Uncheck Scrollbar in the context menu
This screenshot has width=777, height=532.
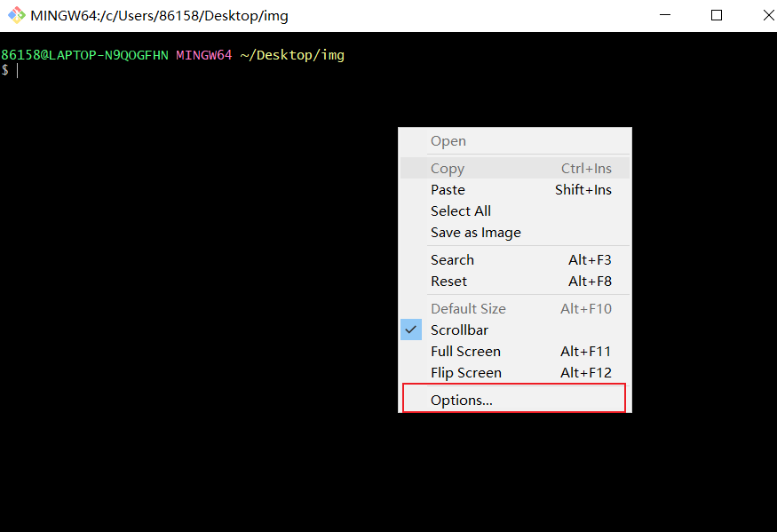coord(459,330)
